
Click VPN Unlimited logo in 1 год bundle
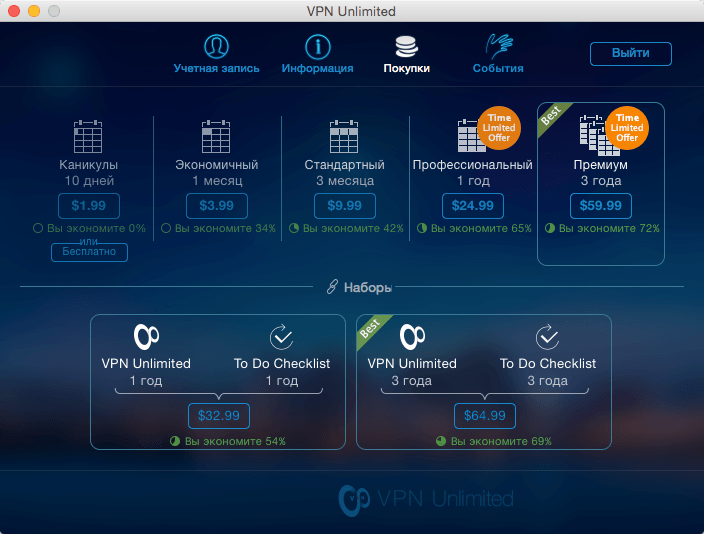(x=146, y=337)
